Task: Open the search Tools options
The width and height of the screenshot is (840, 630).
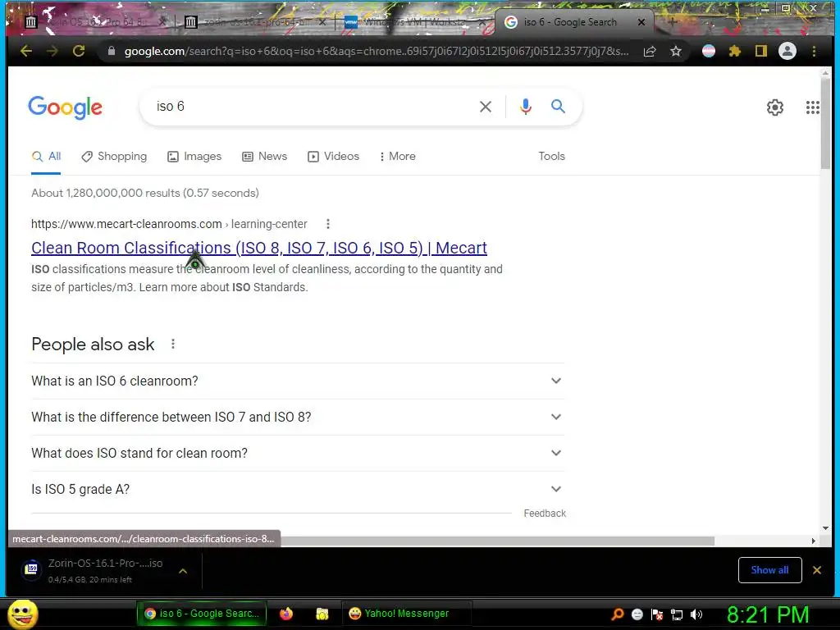Action: click(x=552, y=157)
